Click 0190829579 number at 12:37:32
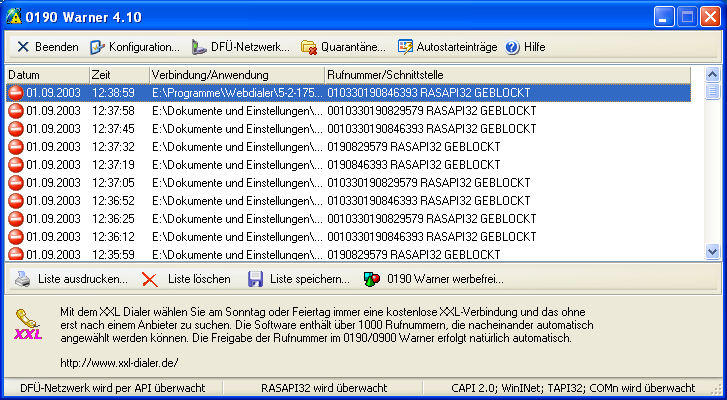The width and height of the screenshot is (727, 400). point(357,146)
